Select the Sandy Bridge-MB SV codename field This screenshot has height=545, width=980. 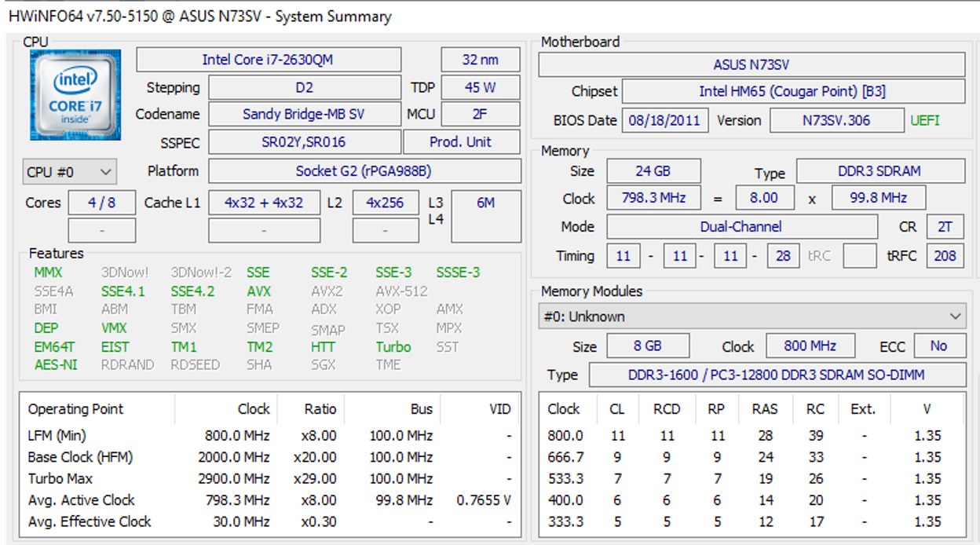tap(304, 114)
